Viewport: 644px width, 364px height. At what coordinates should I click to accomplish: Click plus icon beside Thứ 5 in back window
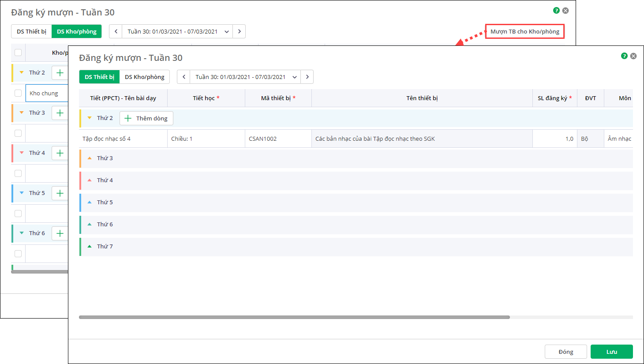click(x=60, y=193)
